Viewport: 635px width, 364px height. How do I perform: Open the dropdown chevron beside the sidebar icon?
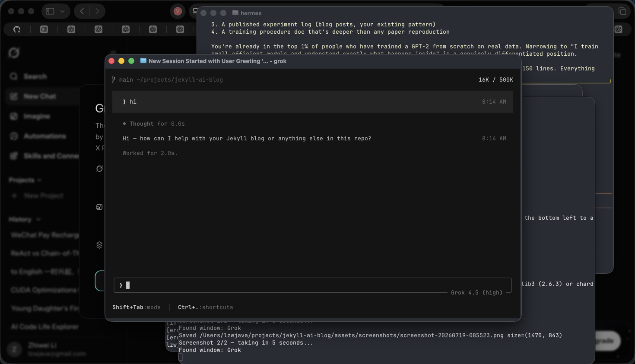pos(63,11)
